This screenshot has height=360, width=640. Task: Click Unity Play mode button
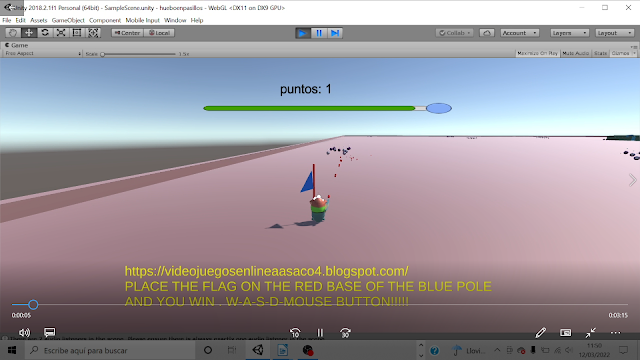(302, 33)
